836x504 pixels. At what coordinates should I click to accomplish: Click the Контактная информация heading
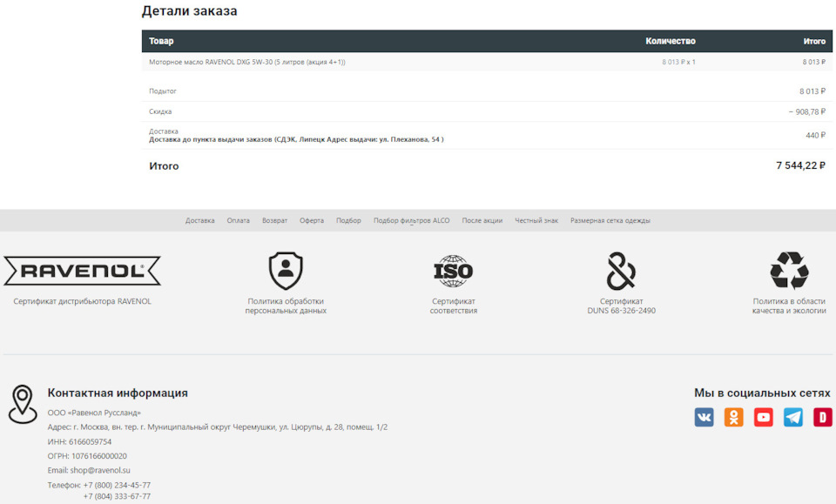[x=118, y=393]
